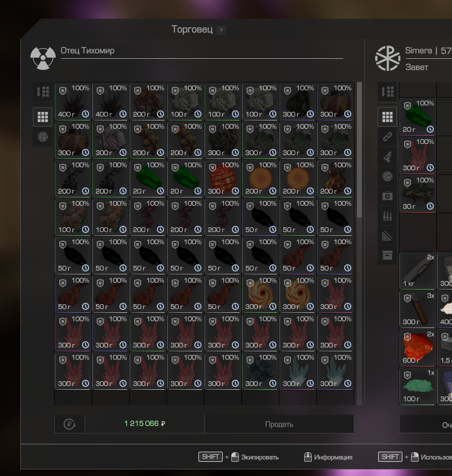
Task: Click the shield icon on player's 20 г artifact
Action: (x=407, y=105)
